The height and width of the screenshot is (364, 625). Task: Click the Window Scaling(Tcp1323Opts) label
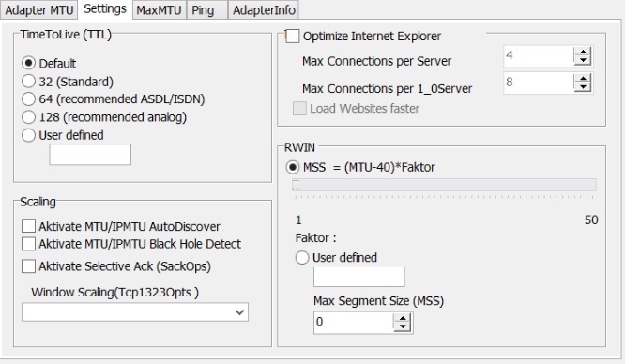coord(115,293)
